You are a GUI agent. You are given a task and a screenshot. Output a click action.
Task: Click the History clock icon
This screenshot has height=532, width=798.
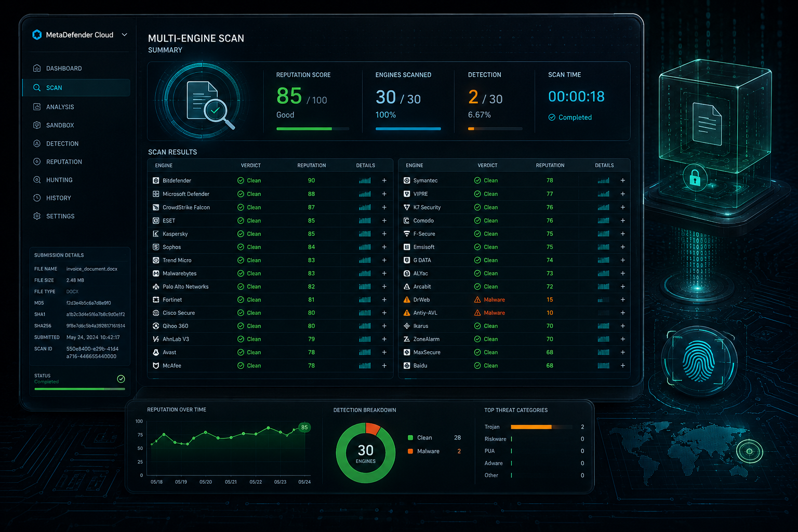click(37, 198)
